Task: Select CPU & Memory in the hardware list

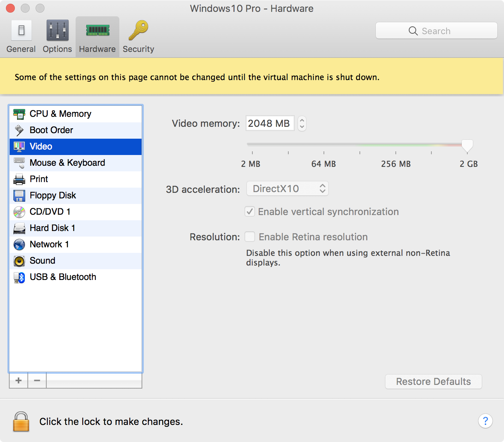Action: pos(76,114)
